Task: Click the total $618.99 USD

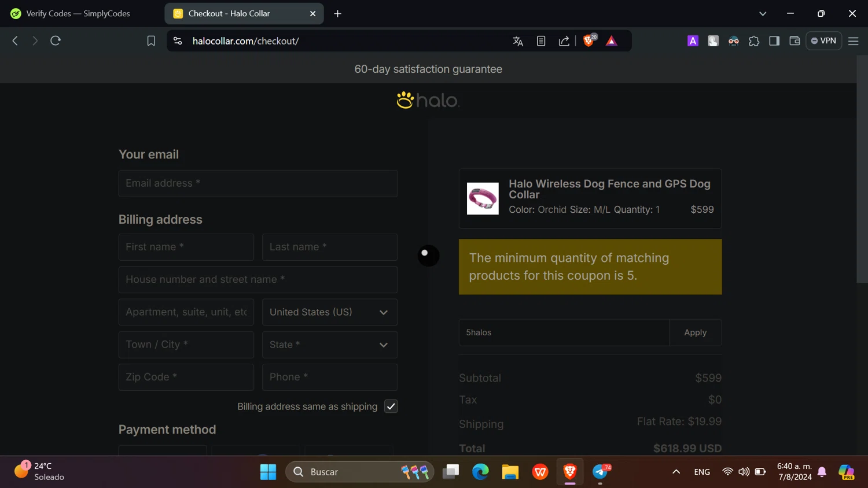Action: 687,448
